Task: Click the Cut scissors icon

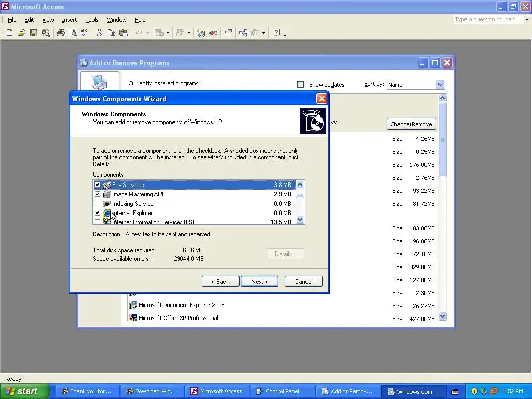Action: coord(99,33)
